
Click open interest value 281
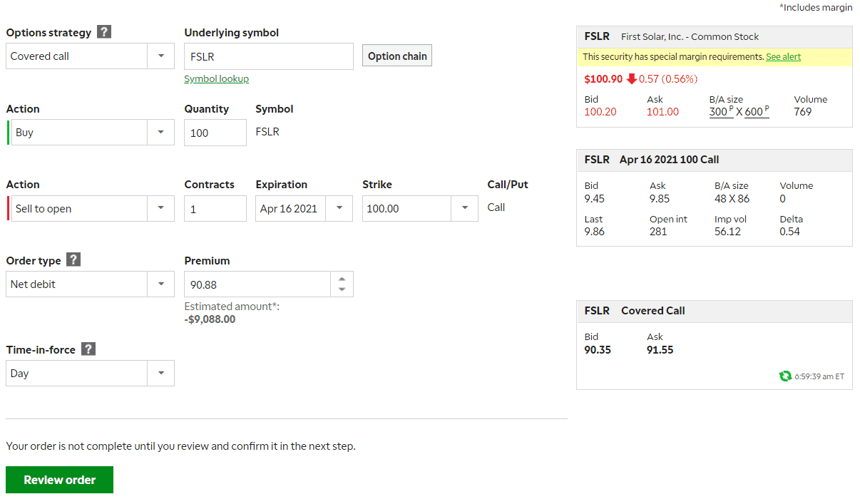[658, 232]
